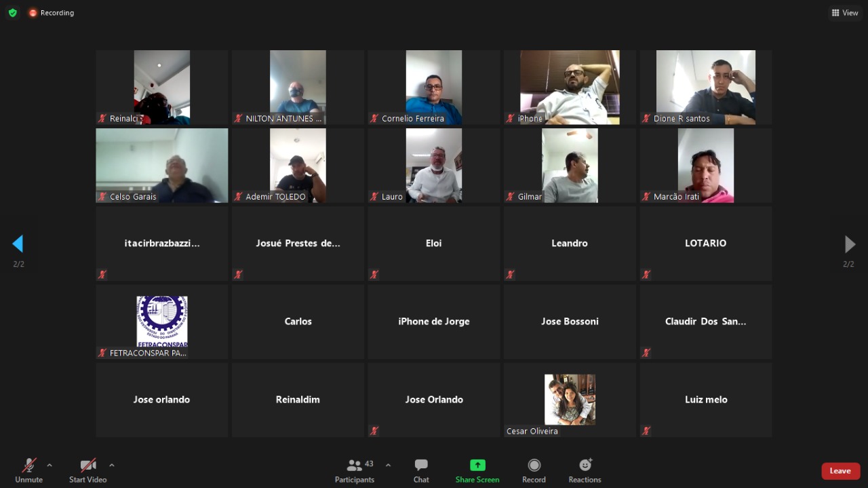
Task: Unmute the microphone
Action: coord(29,470)
